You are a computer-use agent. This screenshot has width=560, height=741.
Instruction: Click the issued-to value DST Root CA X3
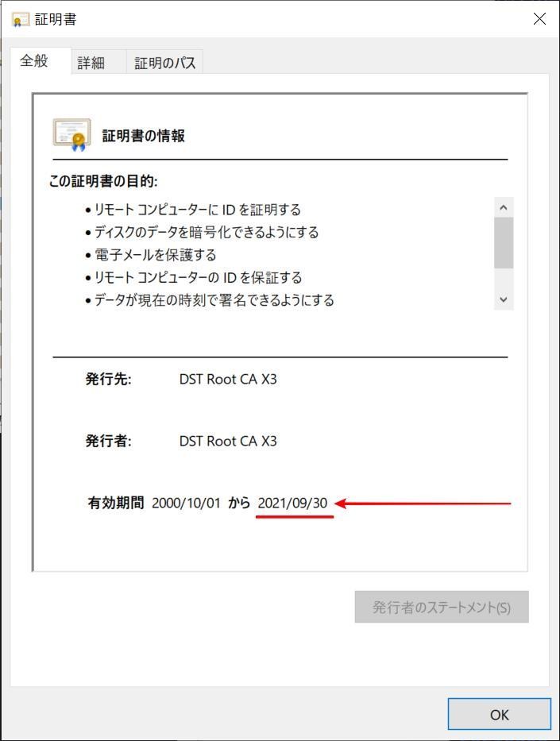click(228, 379)
